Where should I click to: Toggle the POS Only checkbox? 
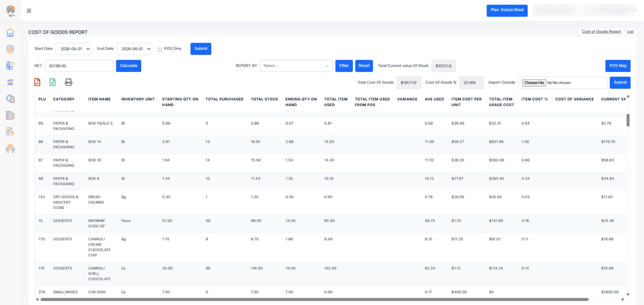tap(160, 49)
